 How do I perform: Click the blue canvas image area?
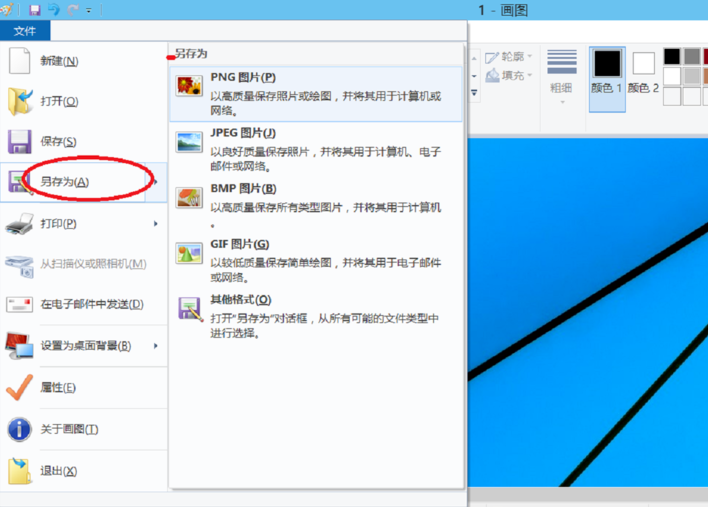(587, 312)
